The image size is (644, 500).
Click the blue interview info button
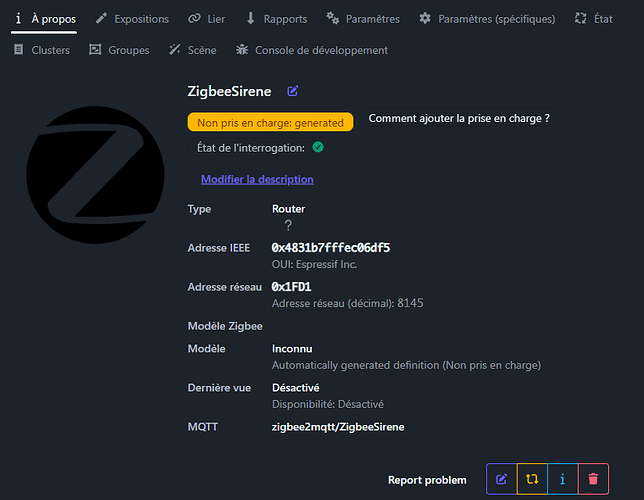(x=562, y=479)
